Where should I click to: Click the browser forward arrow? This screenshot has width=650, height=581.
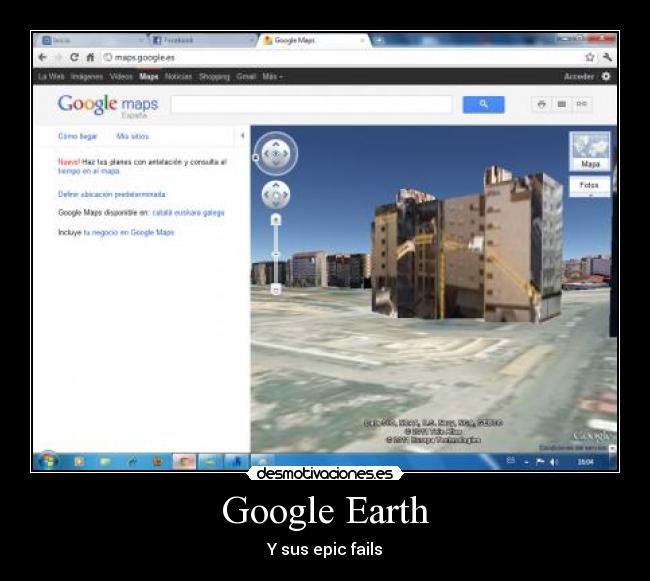pos(58,57)
